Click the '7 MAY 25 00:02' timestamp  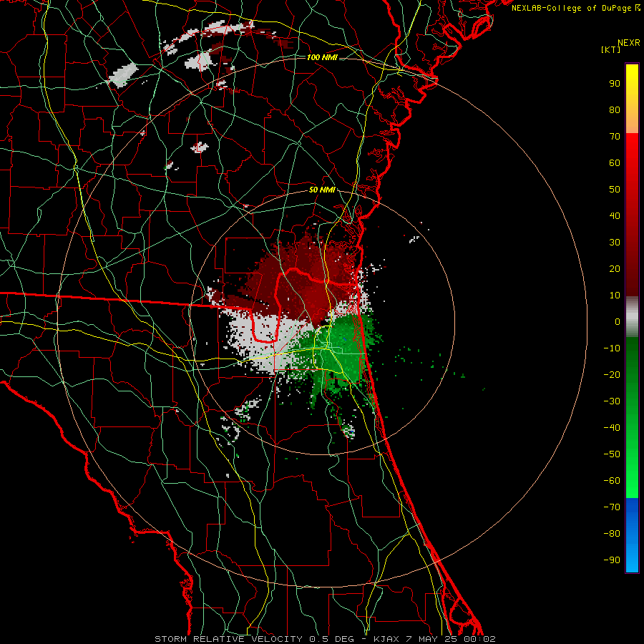(451, 639)
